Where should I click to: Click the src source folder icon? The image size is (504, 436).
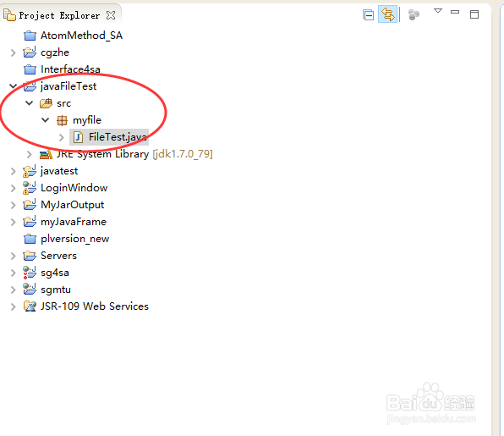[x=46, y=103]
